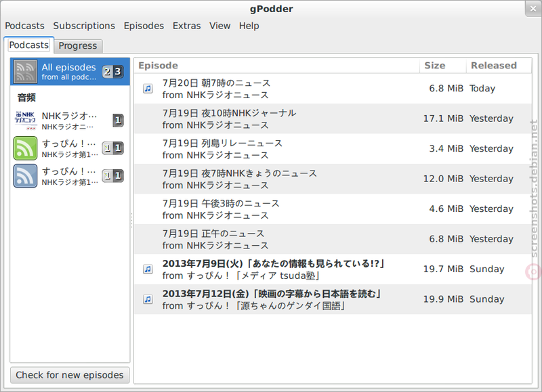This screenshot has height=392, width=542.
Task: Click the green RSS feed icon
Action: click(25, 148)
